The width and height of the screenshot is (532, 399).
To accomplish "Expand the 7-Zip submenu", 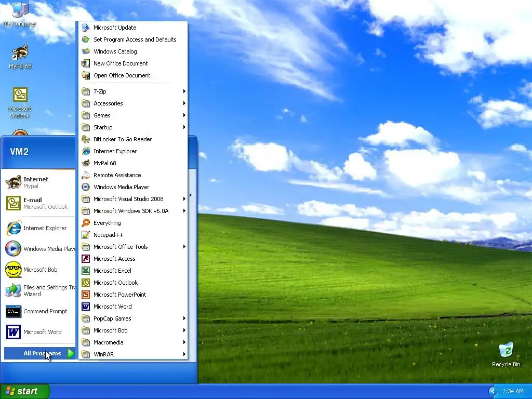I will click(x=133, y=91).
